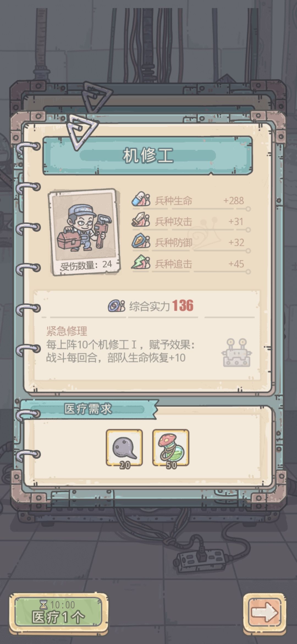Screen dimensions: 297x644
Task: Click the 机修工 title banner
Action: [x=148, y=155]
